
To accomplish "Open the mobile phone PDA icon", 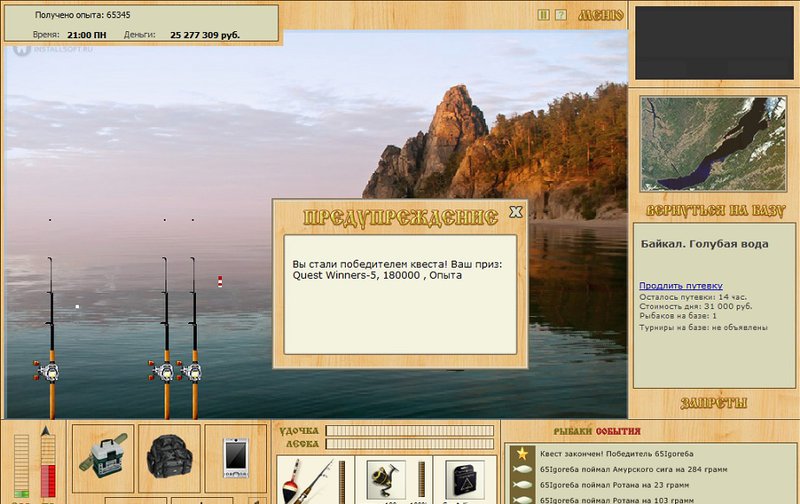I will click(x=236, y=458).
